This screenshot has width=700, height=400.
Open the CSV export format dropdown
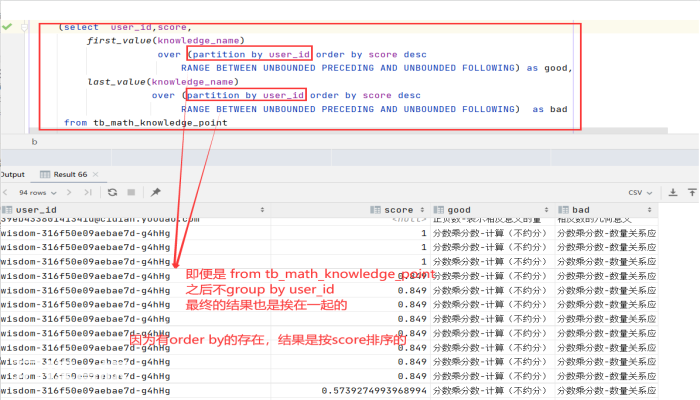point(640,192)
